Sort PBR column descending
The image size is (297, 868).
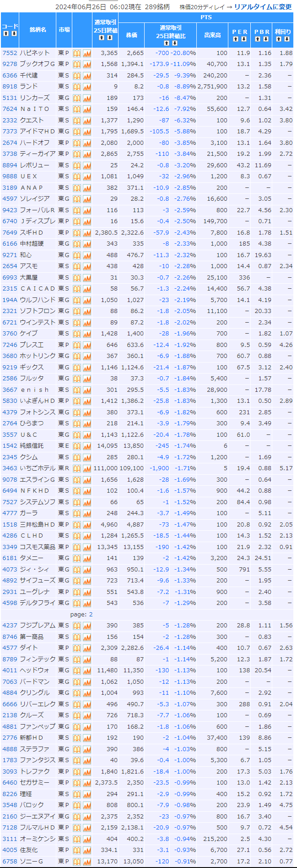pyautogui.click(x=265, y=39)
